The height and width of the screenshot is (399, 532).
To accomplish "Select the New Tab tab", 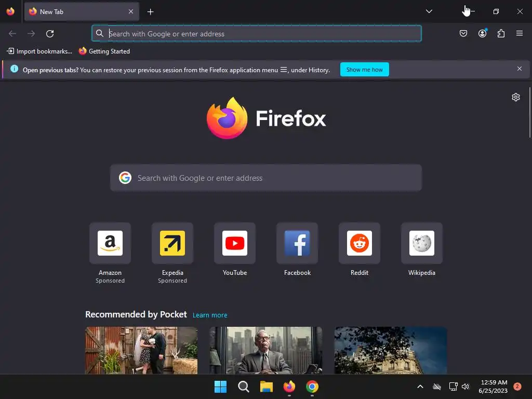I will pyautogui.click(x=82, y=11).
